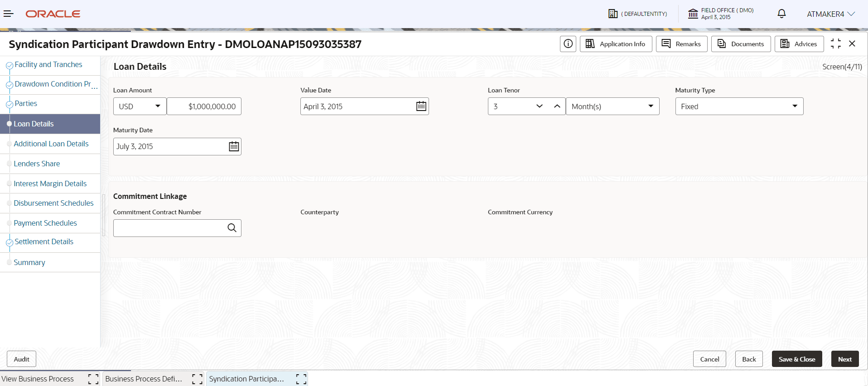Open the Month(s) tenor unit dropdown
The width and height of the screenshot is (868, 386).
612,106
